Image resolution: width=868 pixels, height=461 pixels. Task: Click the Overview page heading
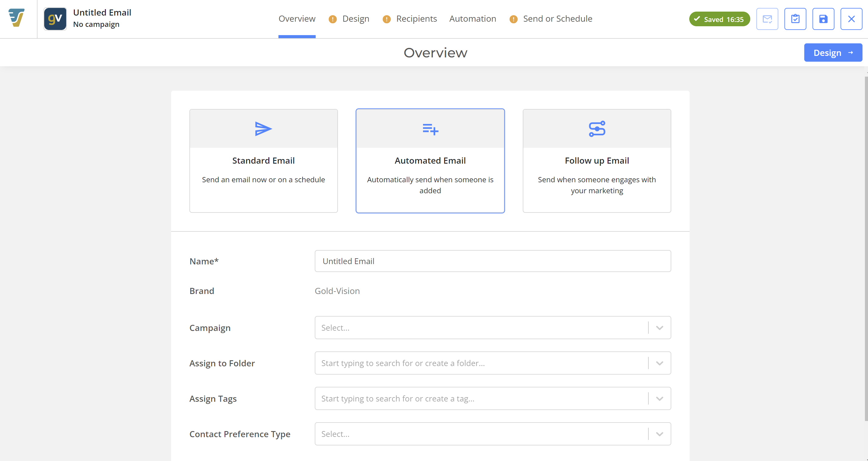point(435,53)
